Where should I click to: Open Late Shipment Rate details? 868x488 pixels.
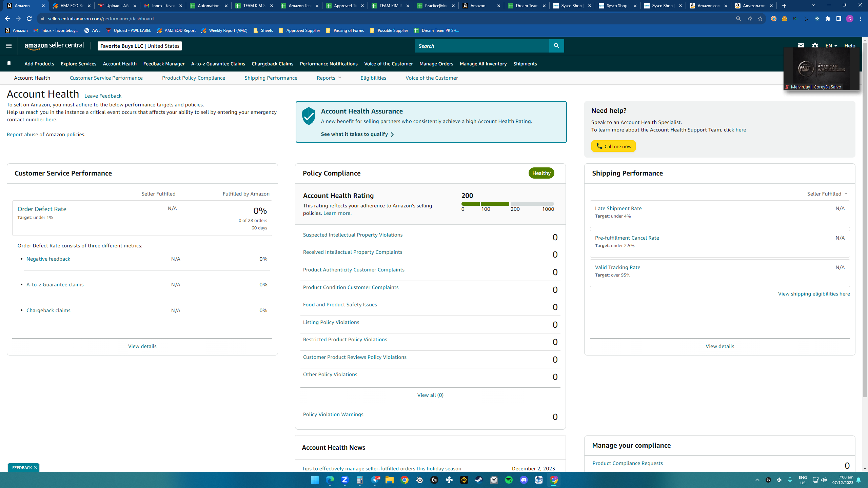pyautogui.click(x=618, y=208)
